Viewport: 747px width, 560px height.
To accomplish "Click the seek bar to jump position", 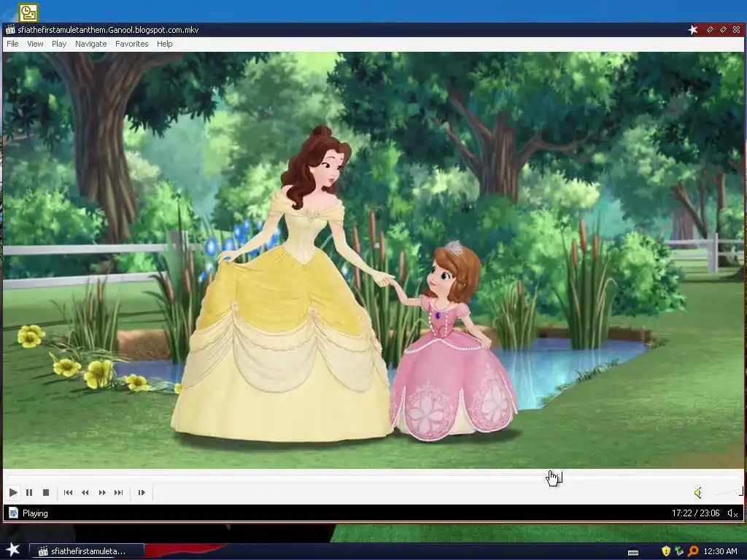I will pyautogui.click(x=373, y=477).
